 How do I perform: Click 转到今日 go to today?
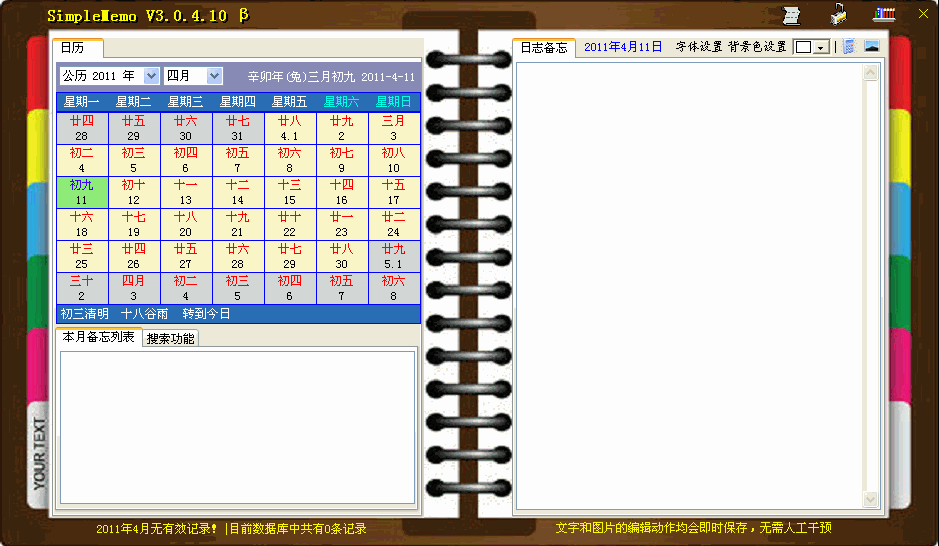click(207, 314)
